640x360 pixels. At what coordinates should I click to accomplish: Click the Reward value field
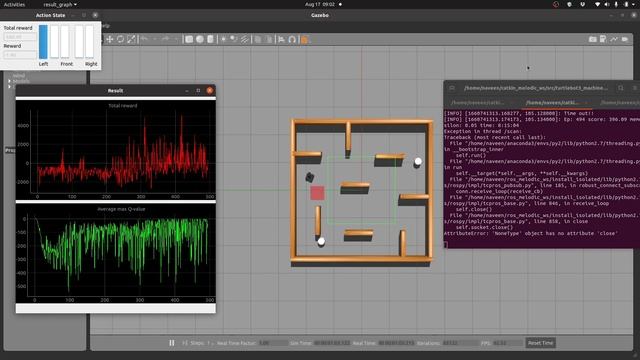[20, 55]
